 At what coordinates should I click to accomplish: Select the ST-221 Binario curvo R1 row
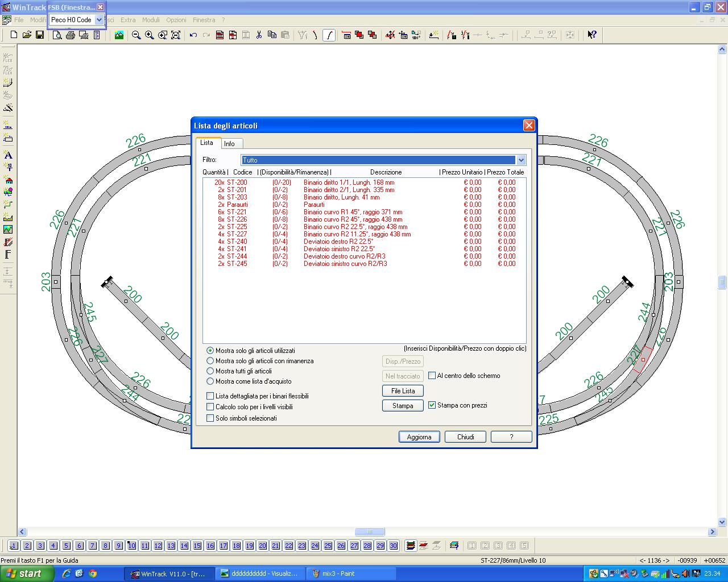point(365,212)
